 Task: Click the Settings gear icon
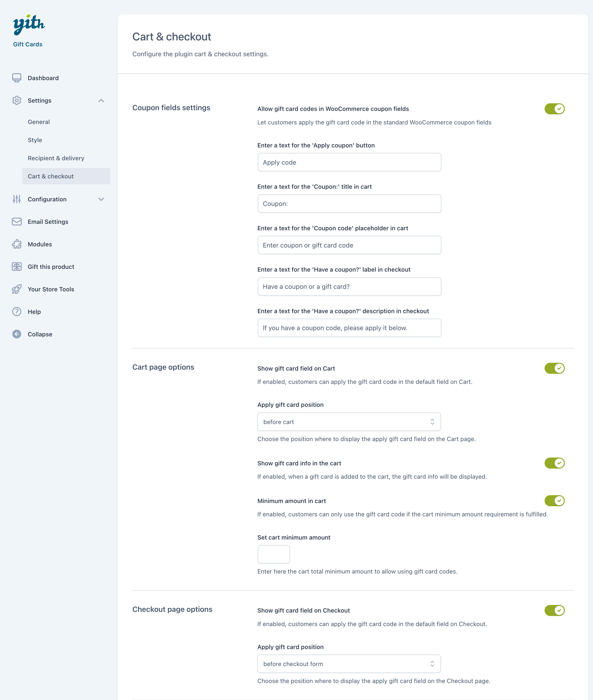pyautogui.click(x=17, y=101)
